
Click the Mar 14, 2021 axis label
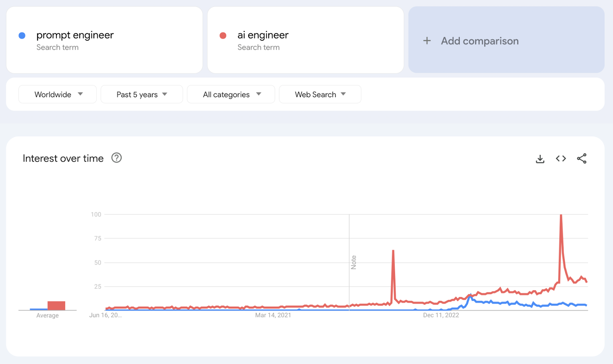coord(273,315)
